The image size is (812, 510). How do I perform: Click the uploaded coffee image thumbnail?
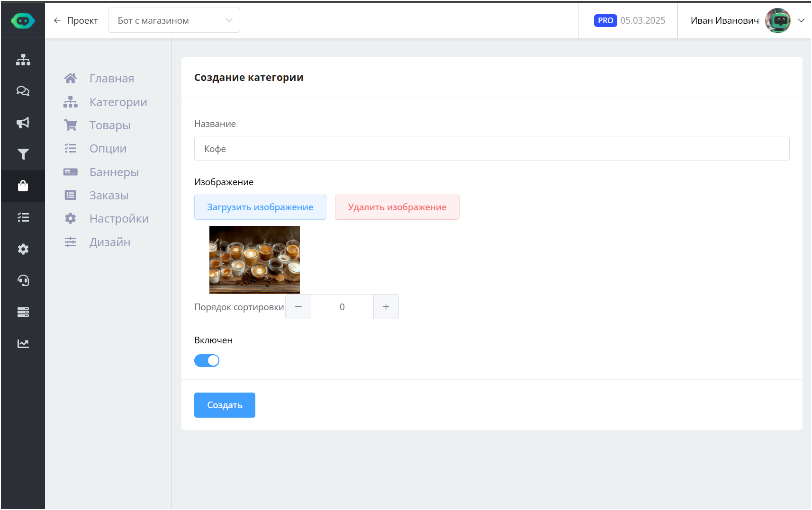254,259
